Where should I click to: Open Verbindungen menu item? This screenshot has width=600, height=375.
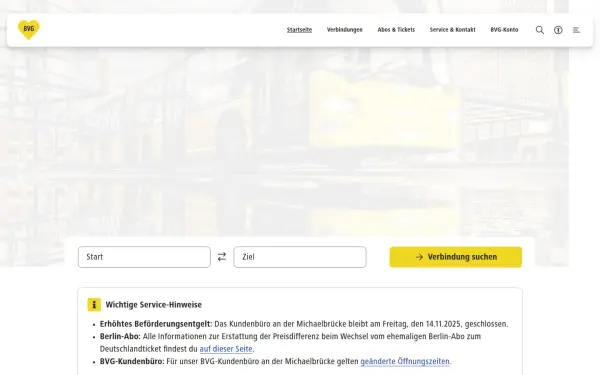coord(344,29)
